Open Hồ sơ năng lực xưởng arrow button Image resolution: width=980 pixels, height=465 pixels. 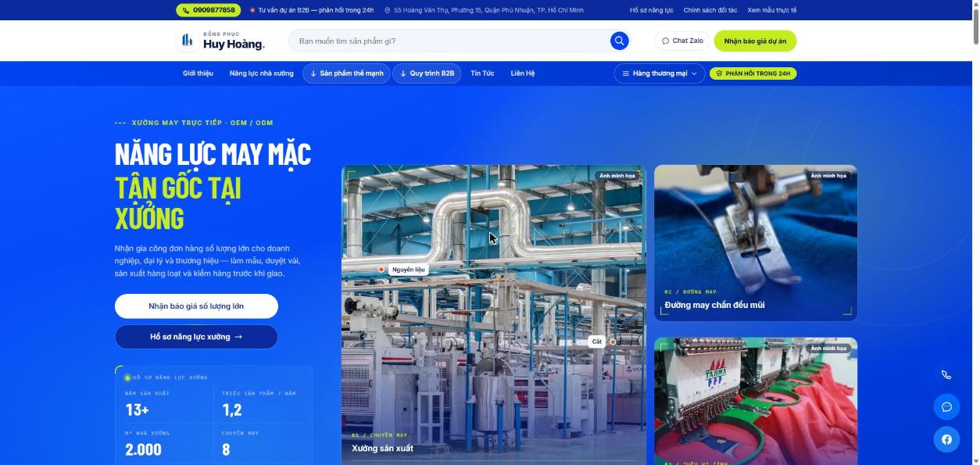(x=196, y=337)
